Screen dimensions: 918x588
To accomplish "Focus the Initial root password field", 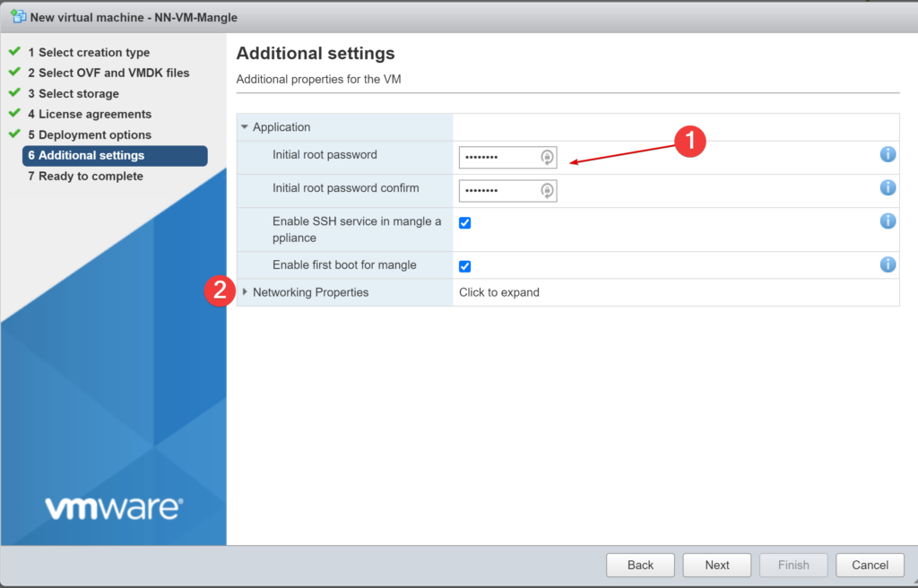I will [x=507, y=157].
